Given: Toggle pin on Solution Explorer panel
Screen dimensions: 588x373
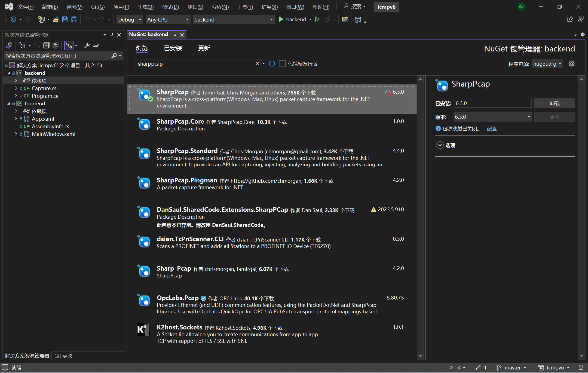Looking at the screenshot, I should coord(112,35).
